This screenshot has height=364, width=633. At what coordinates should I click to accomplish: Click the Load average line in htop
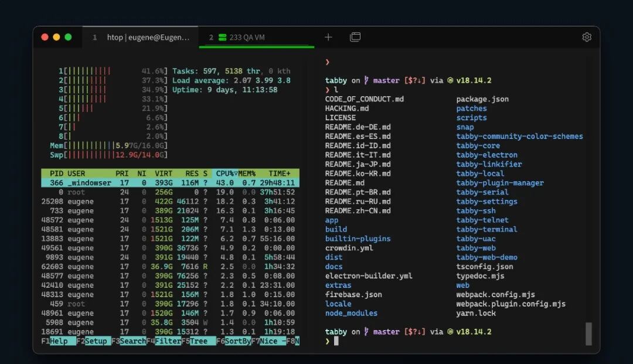[x=232, y=80]
